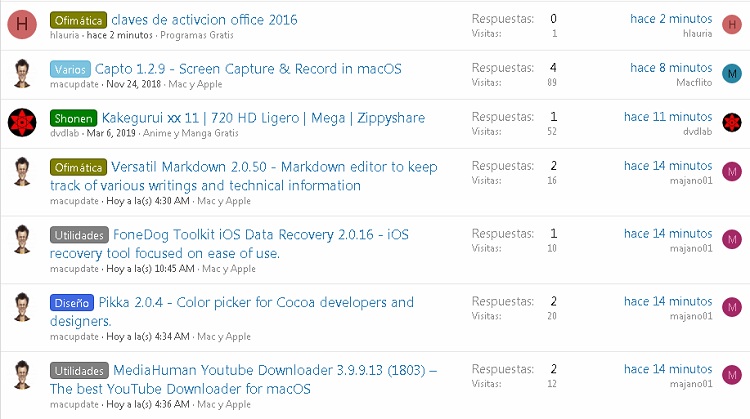This screenshot has width=750, height=419.
Task: Open 'Kakegurui xx 11 | 720 HD Ligero' thread
Action: point(263,118)
